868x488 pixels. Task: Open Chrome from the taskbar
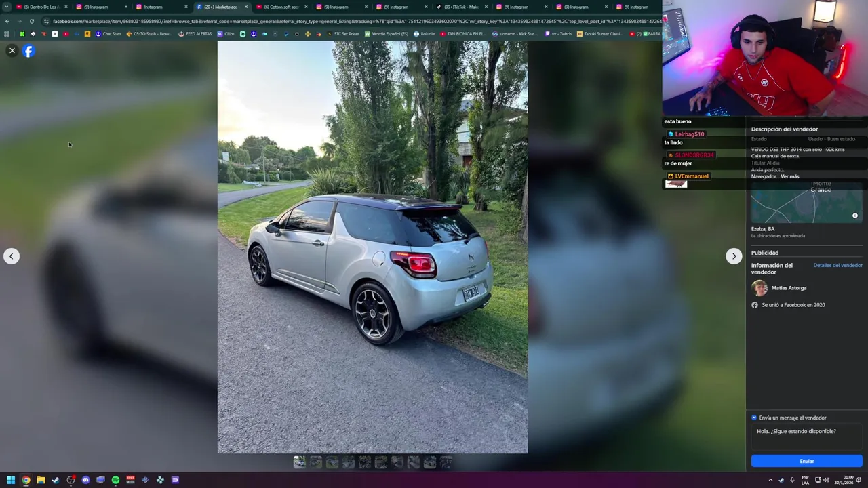(26, 480)
